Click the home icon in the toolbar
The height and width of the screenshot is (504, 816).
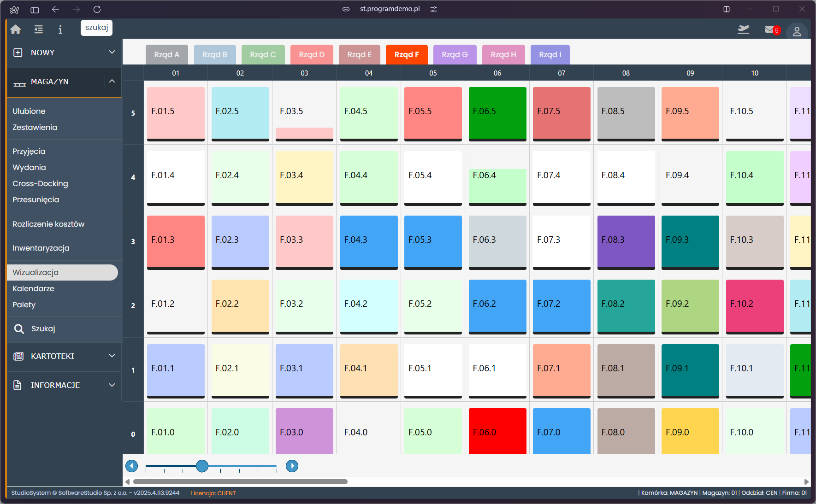coord(16,29)
